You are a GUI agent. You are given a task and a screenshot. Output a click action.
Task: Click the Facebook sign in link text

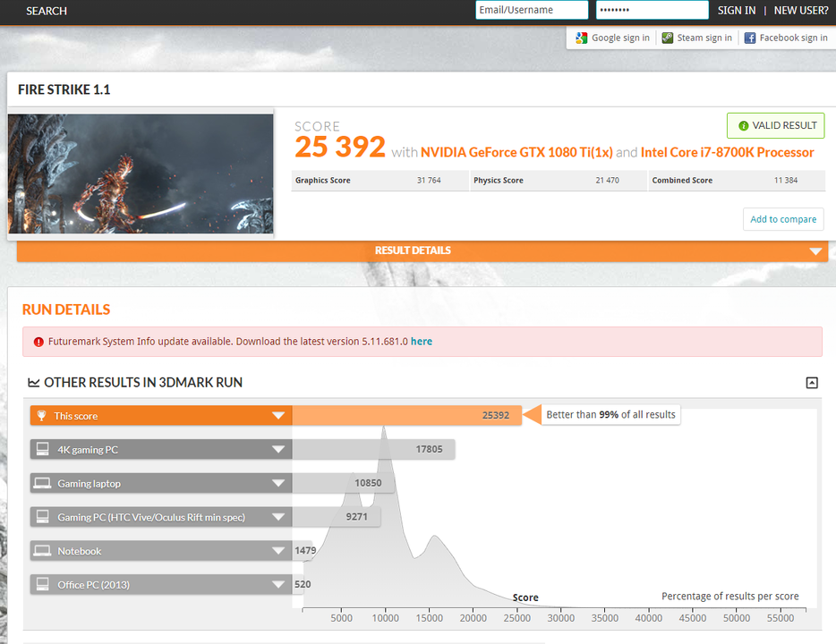(x=793, y=38)
